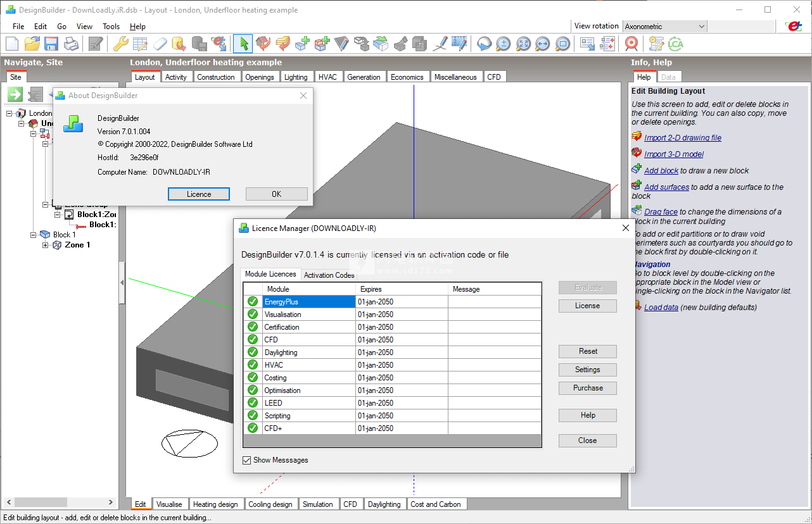Click the CFD module status icon
This screenshot has width=812, height=524.
tap(252, 339)
